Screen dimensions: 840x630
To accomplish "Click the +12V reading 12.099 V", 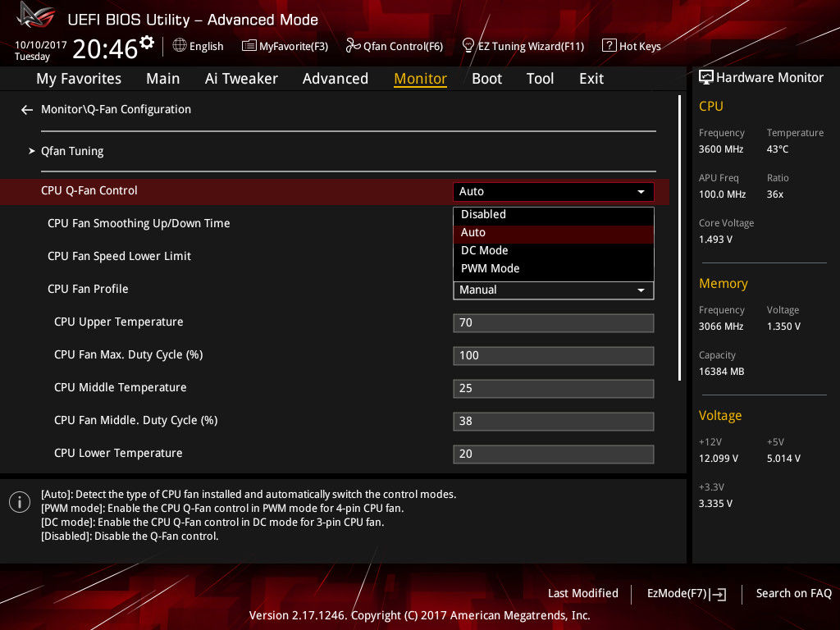I will [719, 459].
